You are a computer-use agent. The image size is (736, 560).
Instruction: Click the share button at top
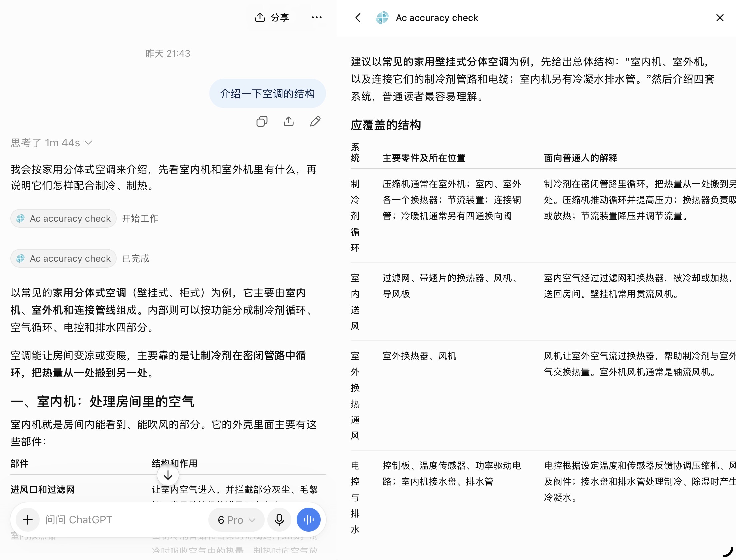[272, 17]
